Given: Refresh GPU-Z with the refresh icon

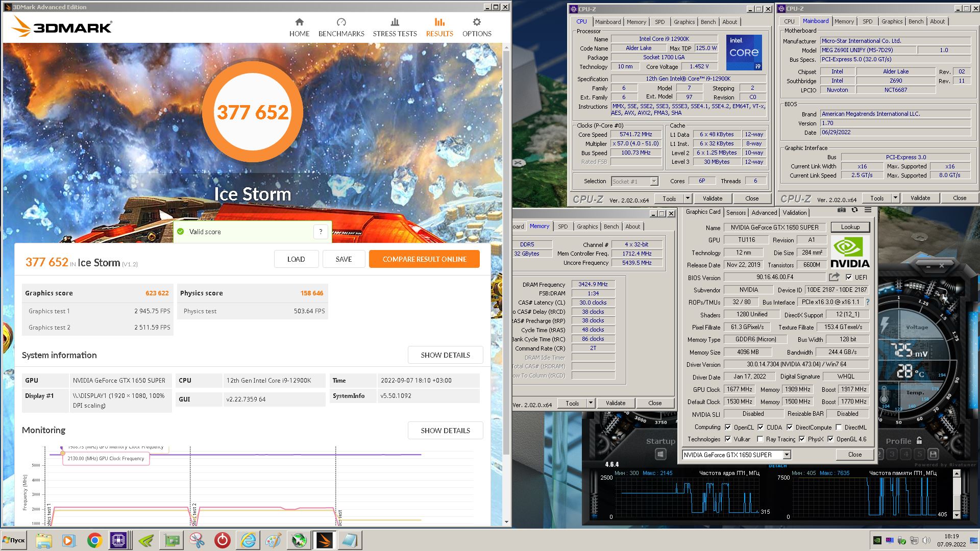Looking at the screenshot, I should coord(854,210).
